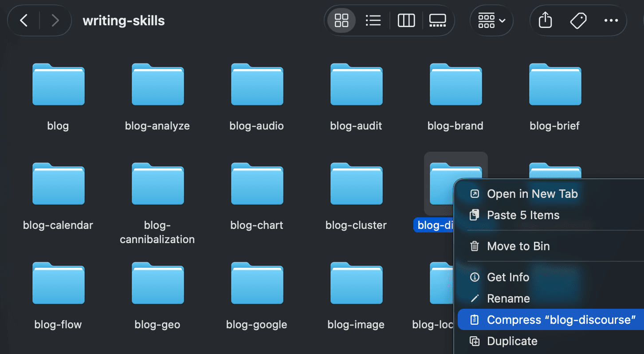Click the "blog-flow" name label

point(58,325)
